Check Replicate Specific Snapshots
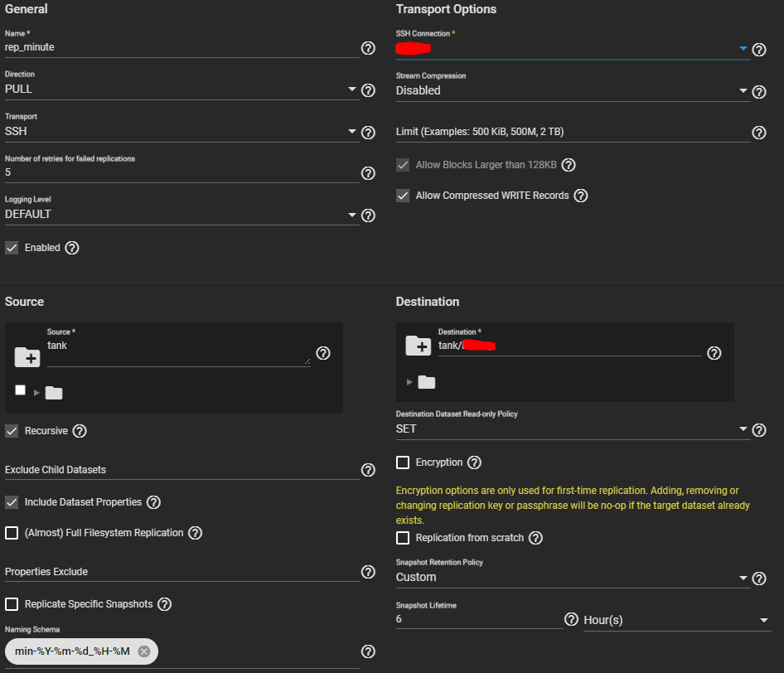 (12, 604)
